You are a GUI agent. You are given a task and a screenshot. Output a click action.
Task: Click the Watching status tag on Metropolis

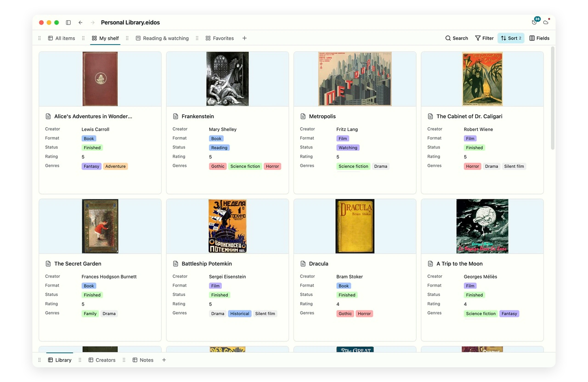click(348, 148)
